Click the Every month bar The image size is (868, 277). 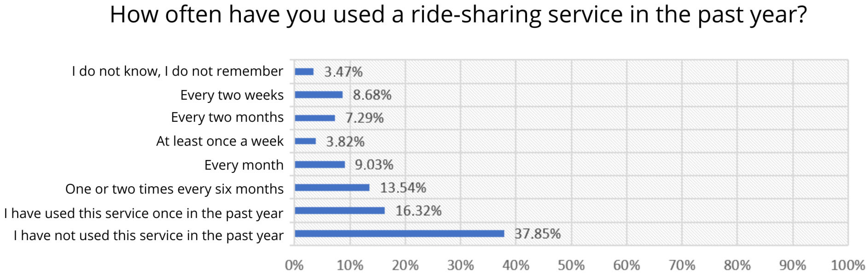tap(320, 165)
